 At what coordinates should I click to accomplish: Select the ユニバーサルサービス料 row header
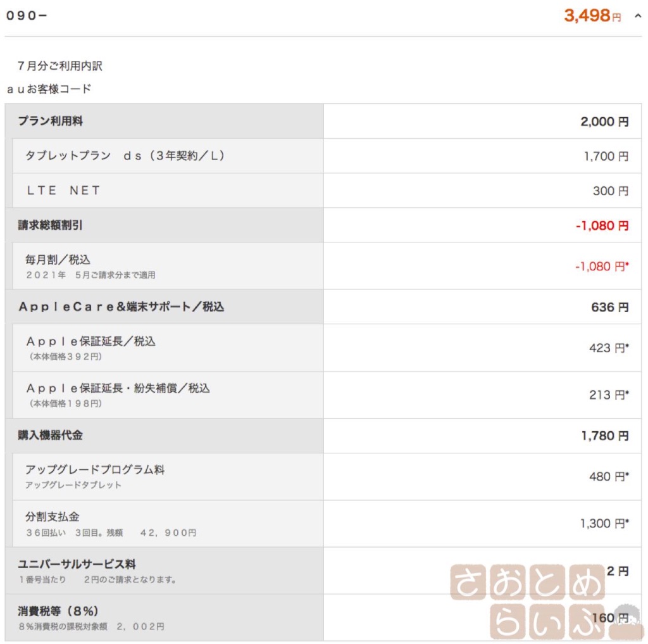(x=164, y=571)
